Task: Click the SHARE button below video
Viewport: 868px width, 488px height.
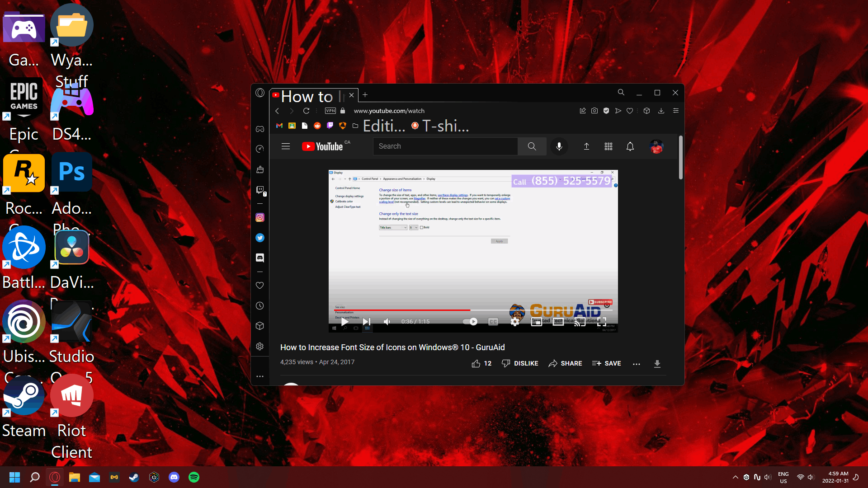Action: [x=565, y=363]
